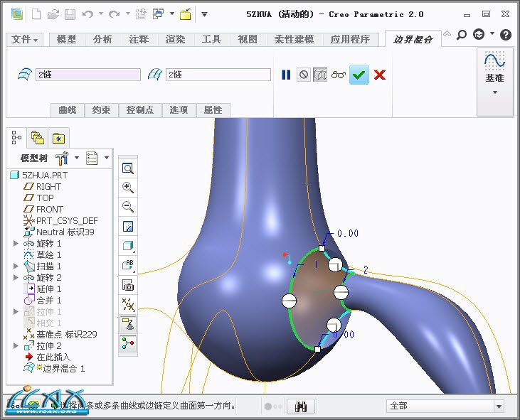Open the saved orientations view icon

[128, 265]
